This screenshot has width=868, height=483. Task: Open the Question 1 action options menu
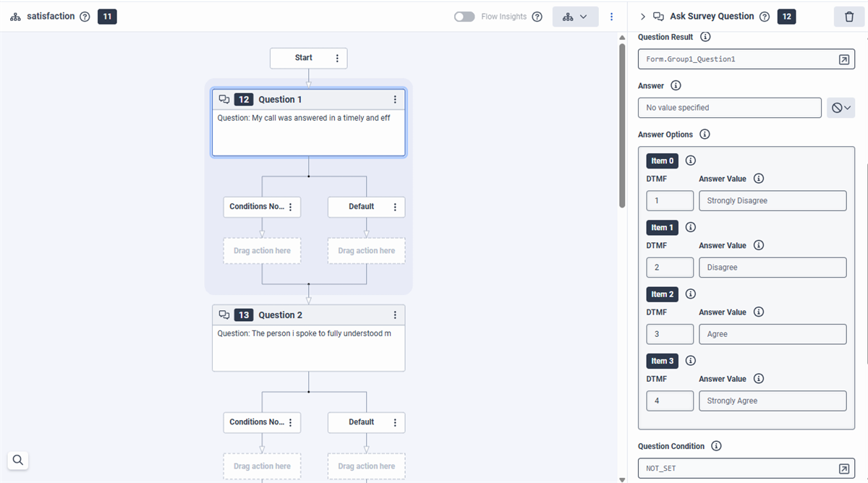[x=395, y=100]
